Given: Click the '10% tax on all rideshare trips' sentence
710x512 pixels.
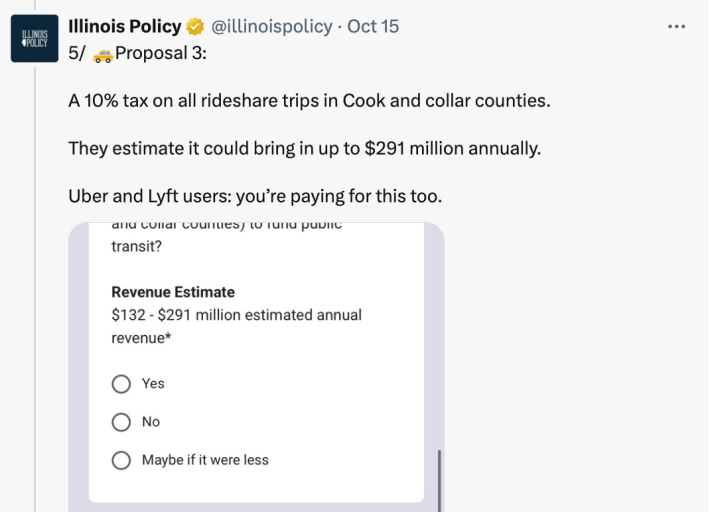Looking at the screenshot, I should tap(309, 102).
